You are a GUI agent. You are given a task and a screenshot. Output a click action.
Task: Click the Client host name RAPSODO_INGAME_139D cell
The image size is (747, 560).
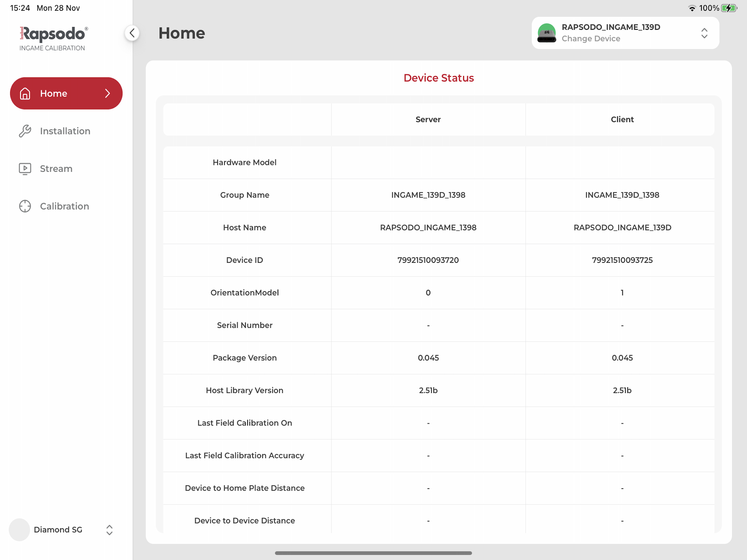point(622,227)
